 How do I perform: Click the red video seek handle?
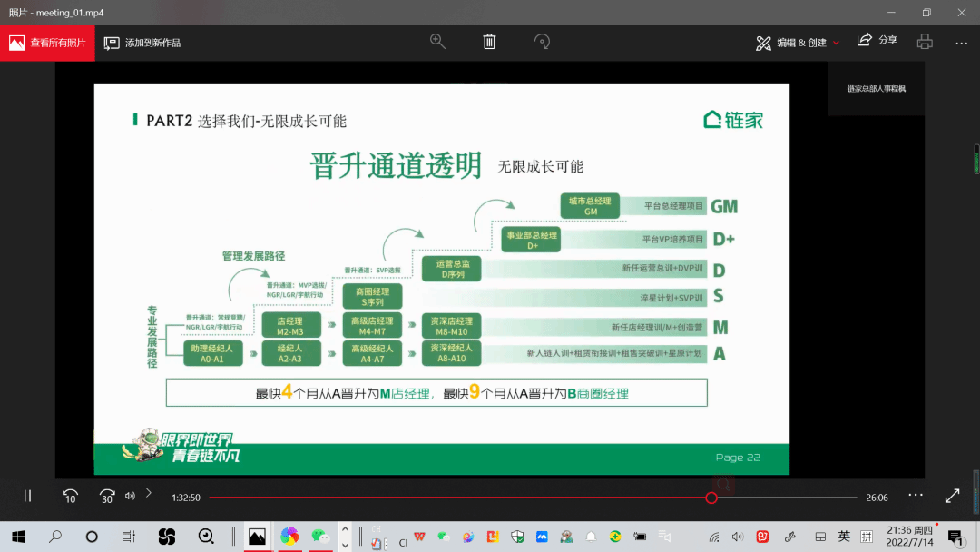coord(711,498)
